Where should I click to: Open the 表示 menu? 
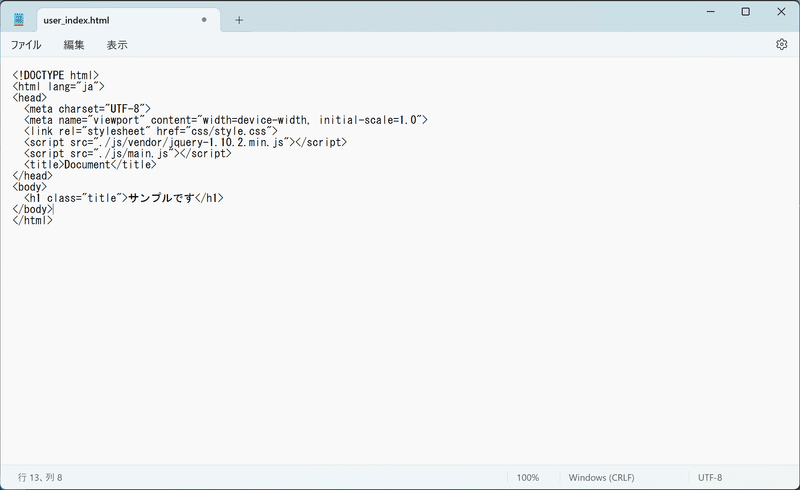(117, 45)
